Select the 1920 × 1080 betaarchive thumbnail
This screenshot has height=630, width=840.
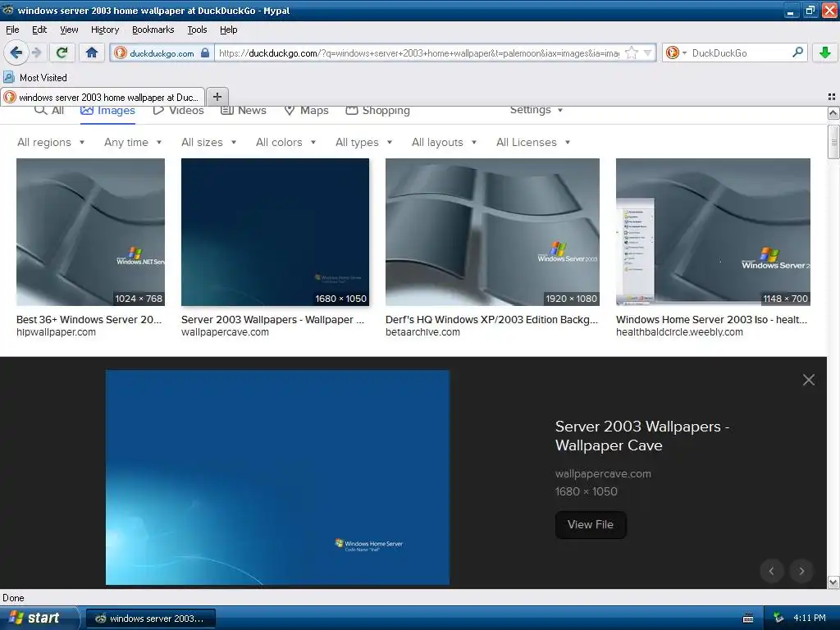pos(492,232)
